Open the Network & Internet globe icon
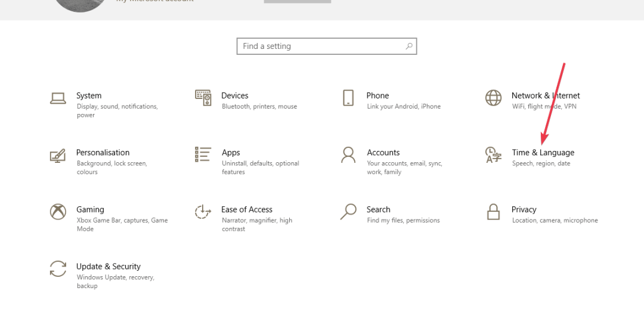Screen dimensions: 644x309 (x=493, y=98)
